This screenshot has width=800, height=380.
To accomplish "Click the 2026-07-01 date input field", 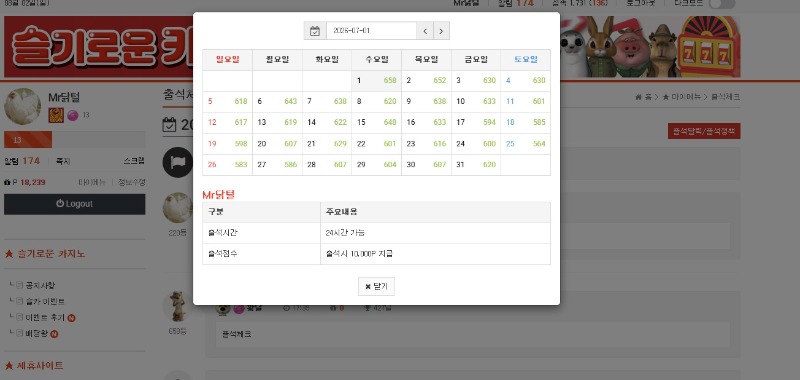I will tap(371, 31).
